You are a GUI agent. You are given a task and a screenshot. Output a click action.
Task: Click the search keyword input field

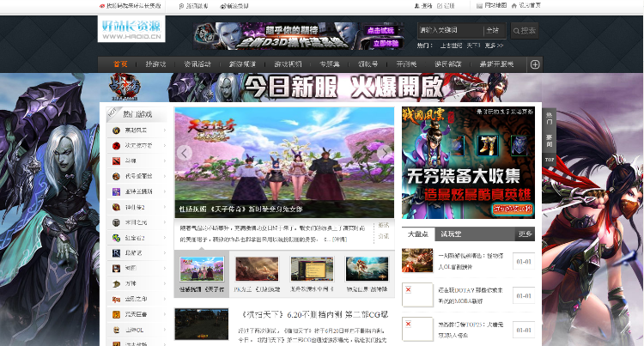[450, 30]
